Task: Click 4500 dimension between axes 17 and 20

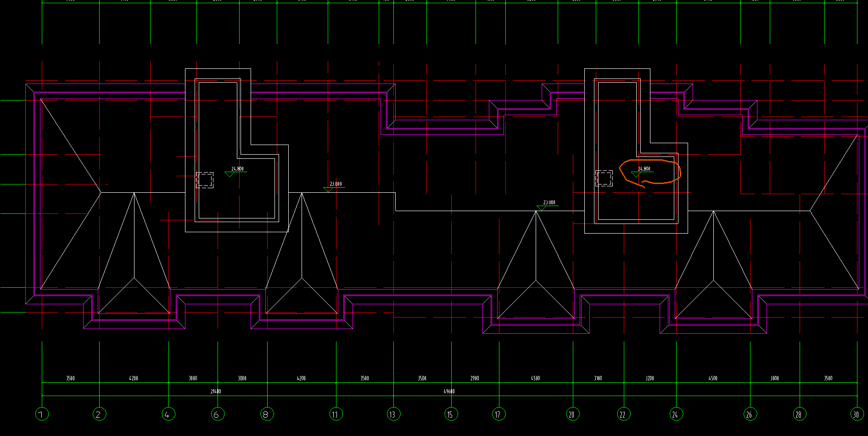Action: click(x=535, y=378)
